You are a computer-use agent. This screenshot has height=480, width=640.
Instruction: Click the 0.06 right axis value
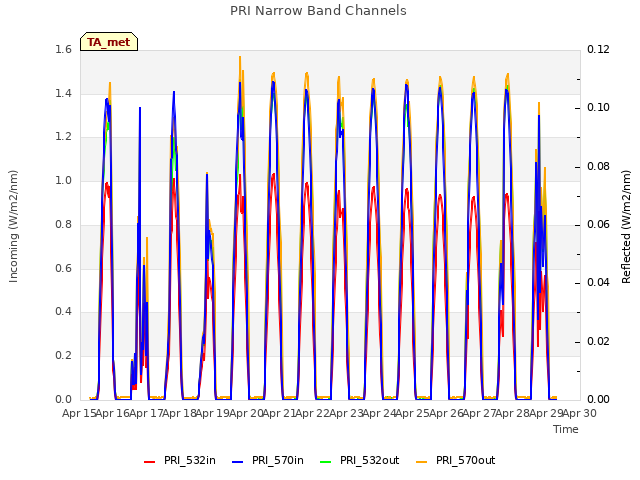[598, 224]
